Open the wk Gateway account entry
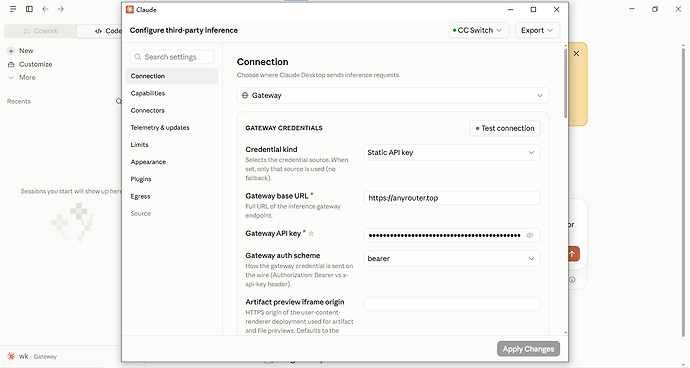The height and width of the screenshot is (368, 690). click(x=38, y=357)
